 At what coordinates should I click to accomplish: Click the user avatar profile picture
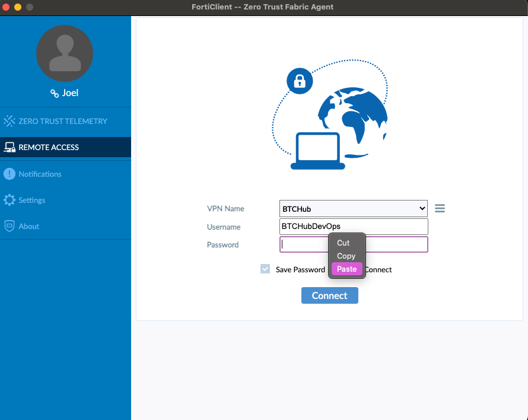pyautogui.click(x=65, y=53)
